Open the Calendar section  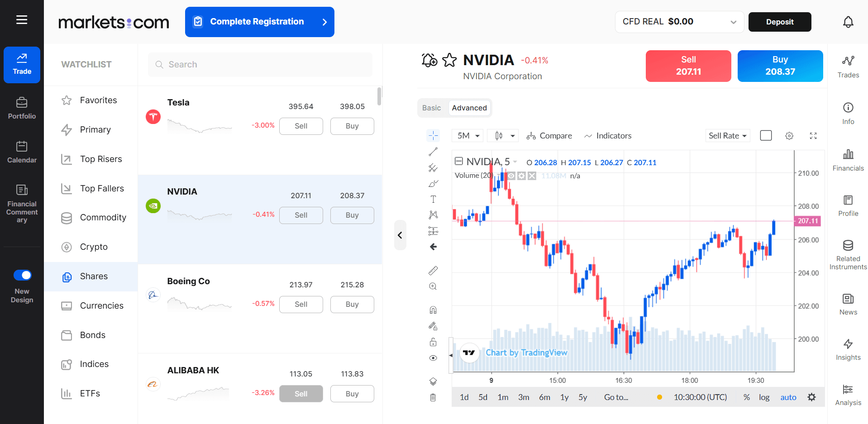click(22, 152)
